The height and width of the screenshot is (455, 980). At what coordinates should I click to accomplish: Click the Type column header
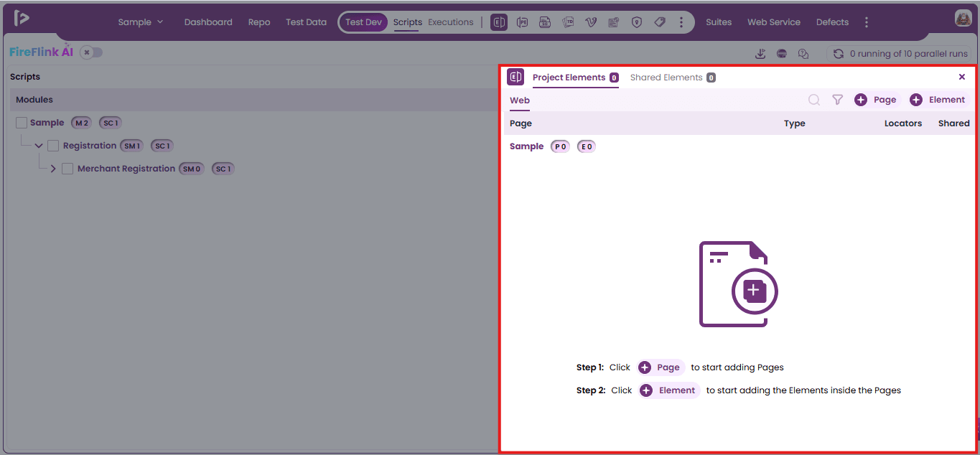(794, 123)
